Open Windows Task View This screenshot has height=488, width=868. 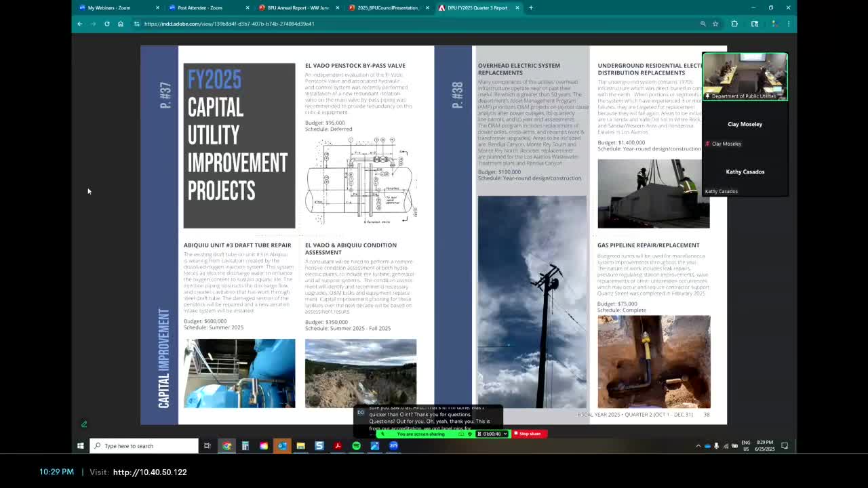(x=208, y=446)
